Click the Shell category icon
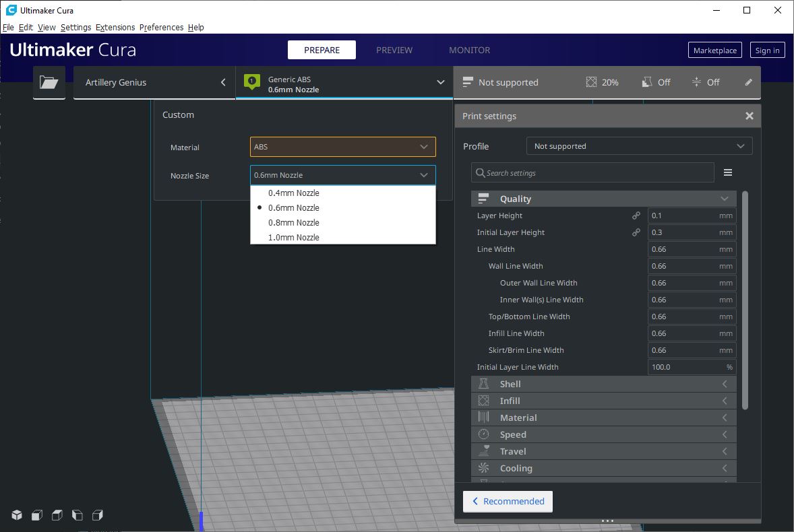 483,383
